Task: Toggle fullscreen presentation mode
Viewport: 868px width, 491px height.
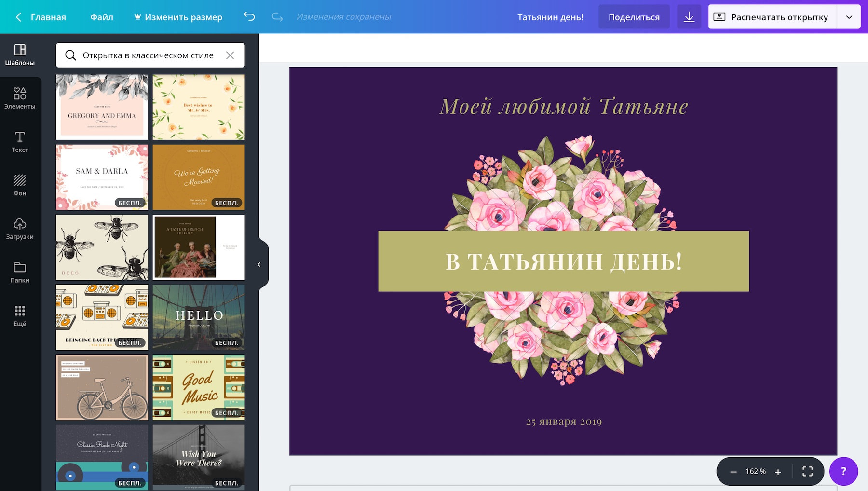Action: (x=807, y=471)
